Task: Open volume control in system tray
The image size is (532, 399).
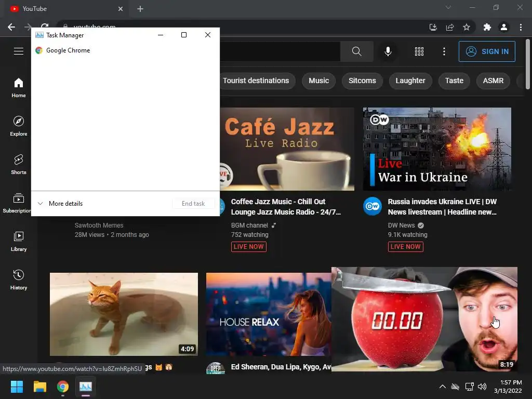Action: pyautogui.click(x=482, y=387)
